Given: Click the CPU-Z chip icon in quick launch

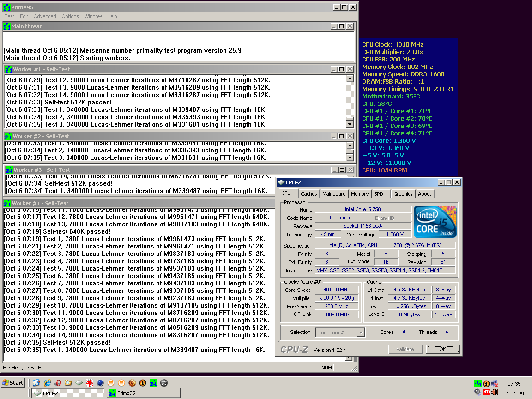Looking at the screenshot, I should [x=79, y=383].
